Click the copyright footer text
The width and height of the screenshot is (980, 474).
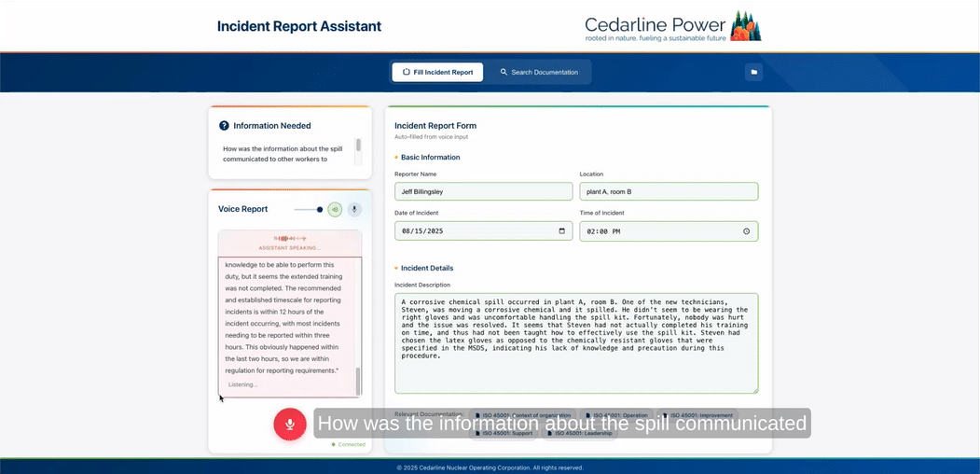[x=490, y=467]
